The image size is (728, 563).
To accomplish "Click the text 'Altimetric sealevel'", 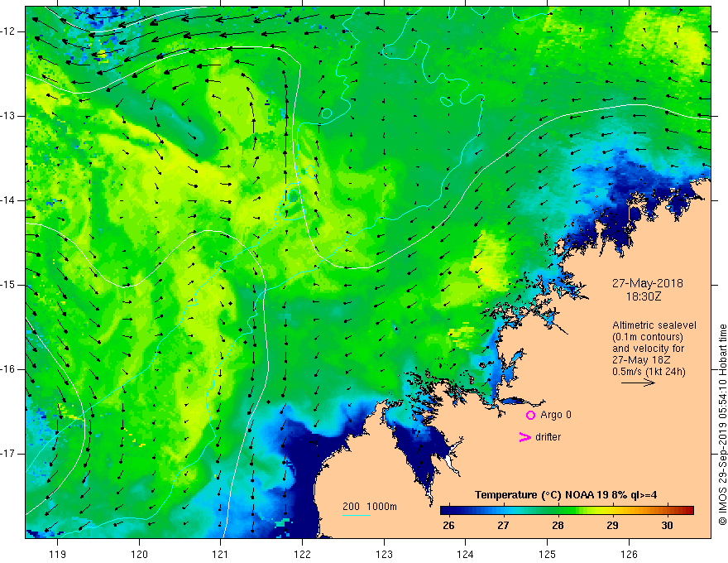I will [654, 325].
